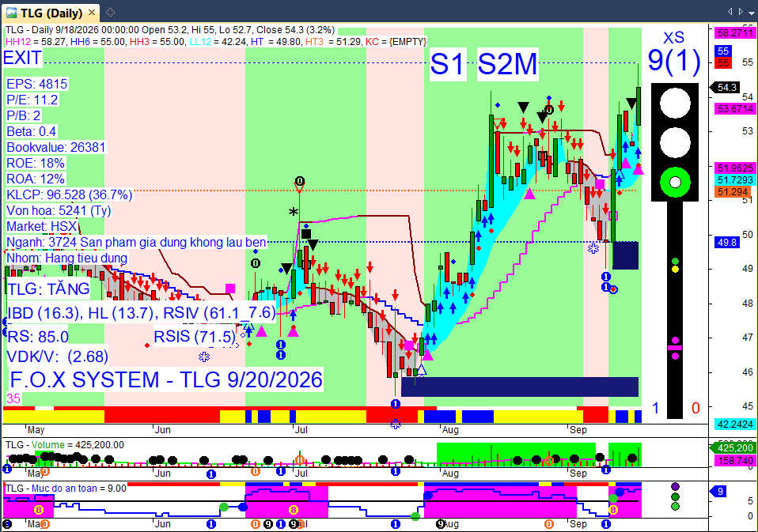Click the KLCP: 96.528 (36.7%) line
This screenshot has height=532, width=758.
click(x=69, y=194)
